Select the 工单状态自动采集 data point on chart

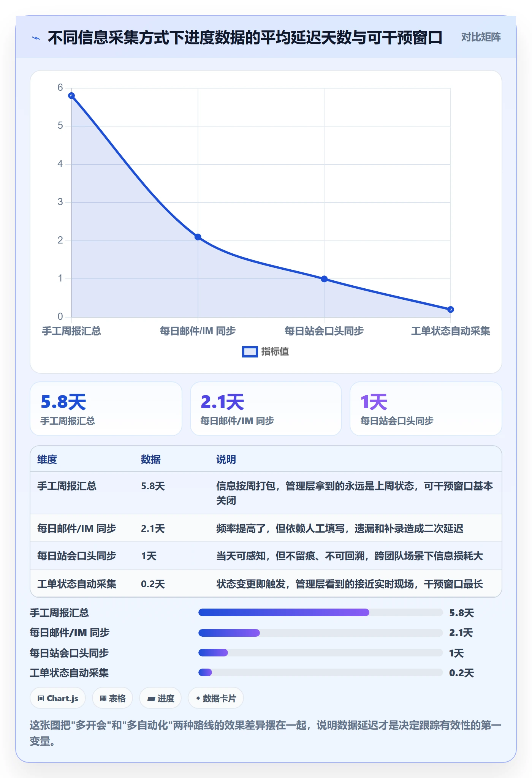coord(451,310)
